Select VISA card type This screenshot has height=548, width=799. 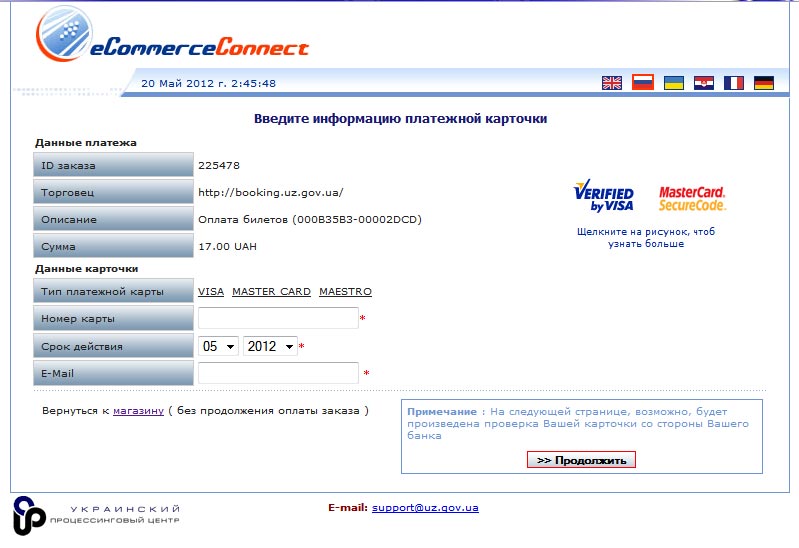(x=210, y=292)
